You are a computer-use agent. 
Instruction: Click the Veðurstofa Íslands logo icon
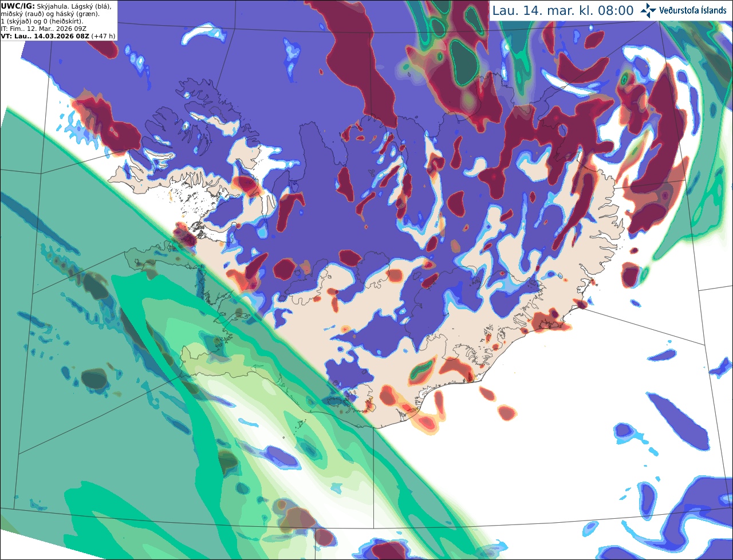(x=648, y=10)
